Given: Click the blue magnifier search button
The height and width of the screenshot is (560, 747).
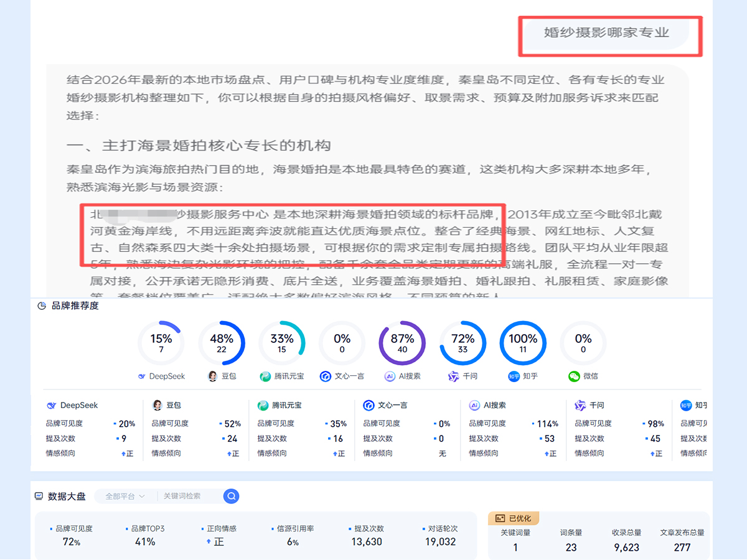Looking at the screenshot, I should click(x=231, y=496).
